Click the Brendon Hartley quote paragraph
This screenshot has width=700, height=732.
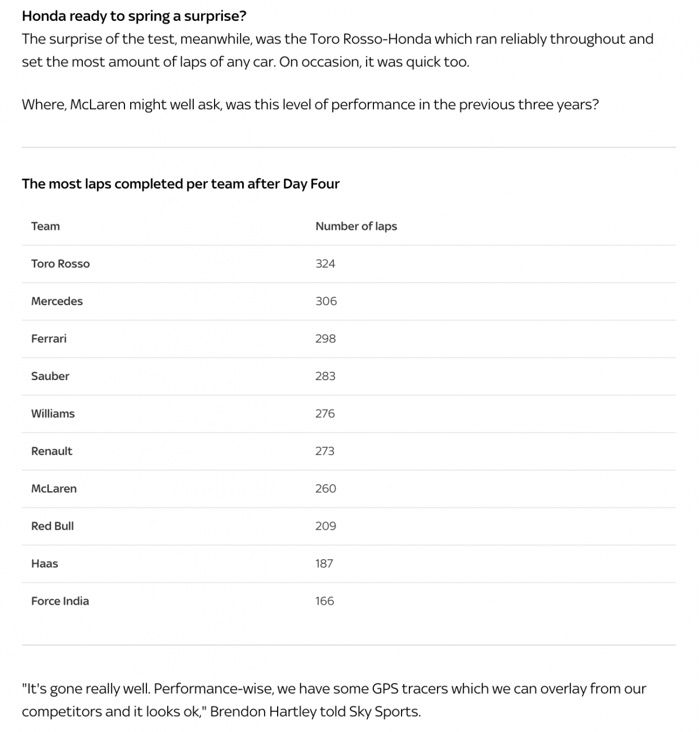tap(334, 700)
